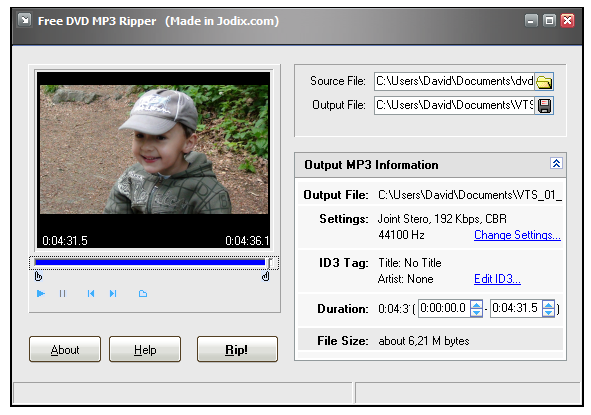Click the duration start time field
Screen dimensions: 591x415
(x=444, y=308)
